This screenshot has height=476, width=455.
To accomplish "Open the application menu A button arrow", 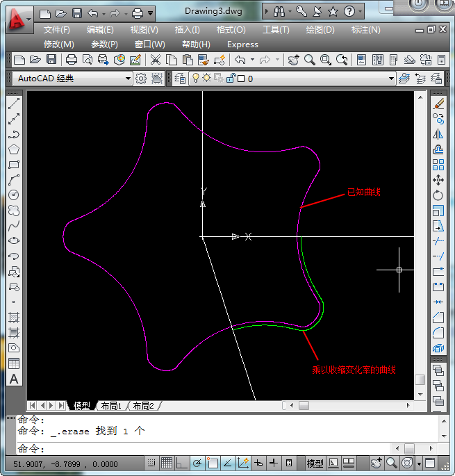I will (29, 19).
